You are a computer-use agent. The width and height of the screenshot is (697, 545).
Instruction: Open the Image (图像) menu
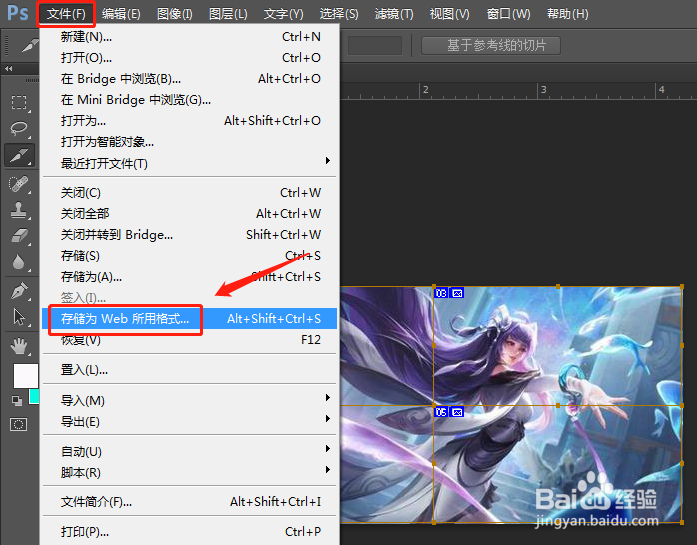tap(175, 14)
